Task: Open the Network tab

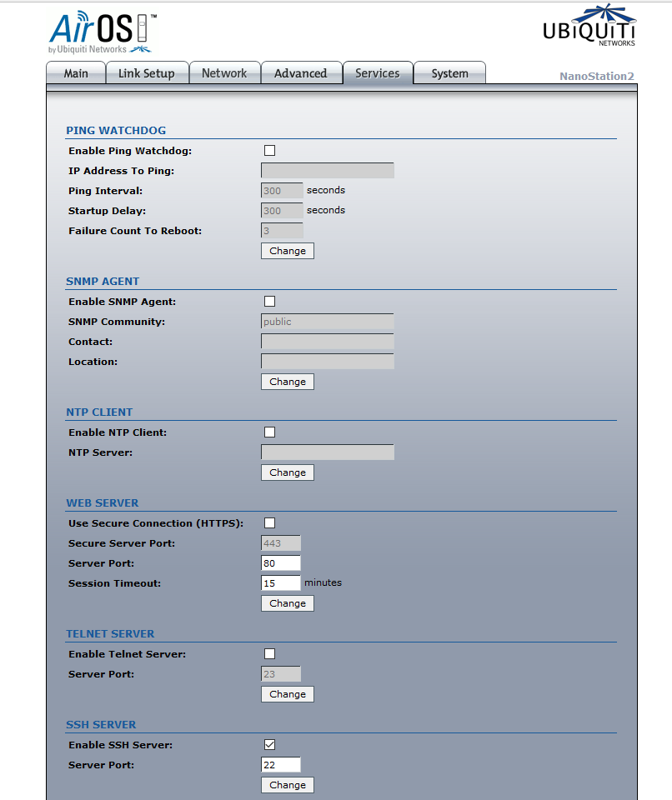Action: [x=224, y=73]
